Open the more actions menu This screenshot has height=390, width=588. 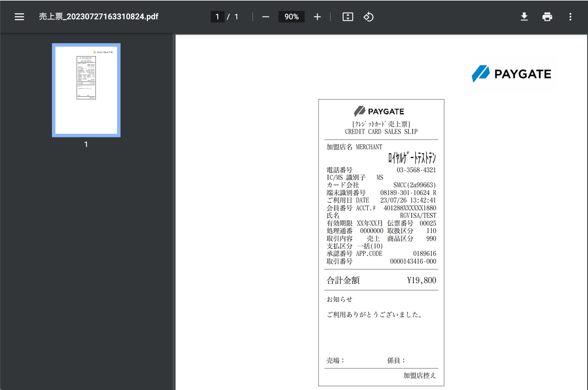point(570,17)
